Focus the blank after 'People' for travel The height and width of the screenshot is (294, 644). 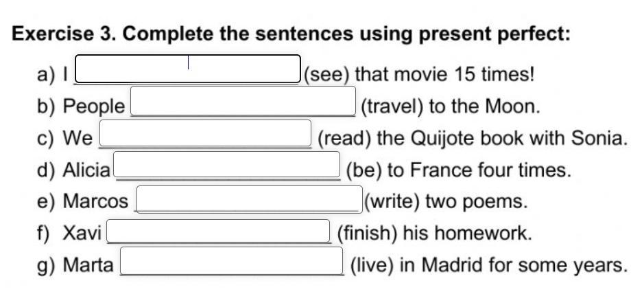243,101
